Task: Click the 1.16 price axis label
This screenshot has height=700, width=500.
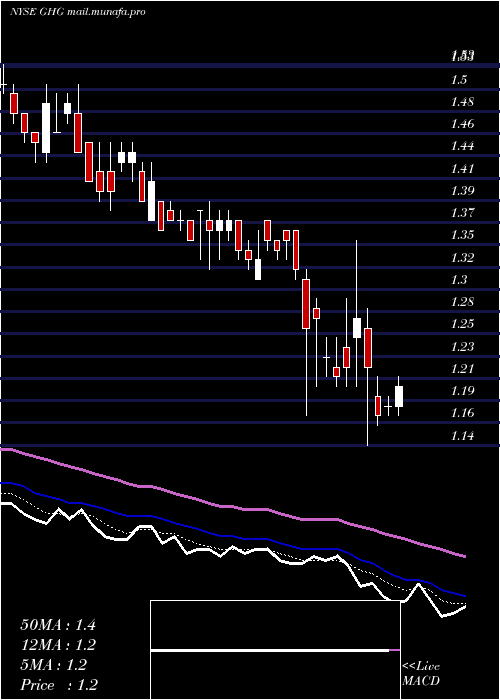Action: [x=462, y=412]
